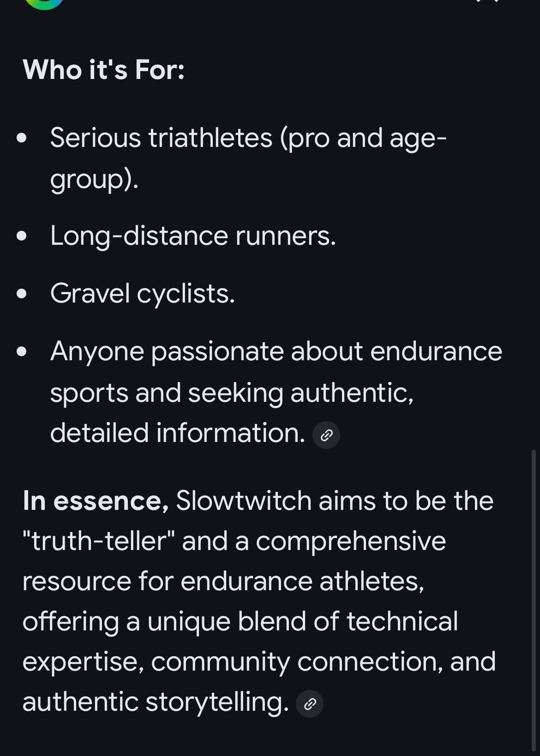This screenshot has width=540, height=756.
Task: Click the 'Gravel cyclists.' list item
Action: [x=143, y=294]
